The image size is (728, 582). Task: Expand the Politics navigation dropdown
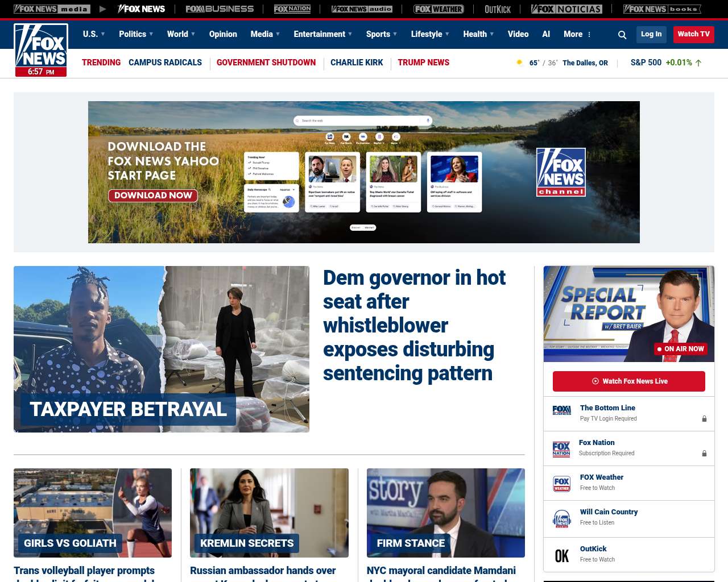click(136, 34)
